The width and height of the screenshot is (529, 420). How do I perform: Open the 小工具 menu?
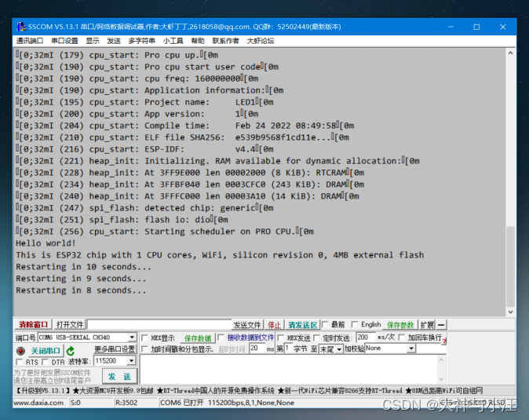click(x=173, y=41)
